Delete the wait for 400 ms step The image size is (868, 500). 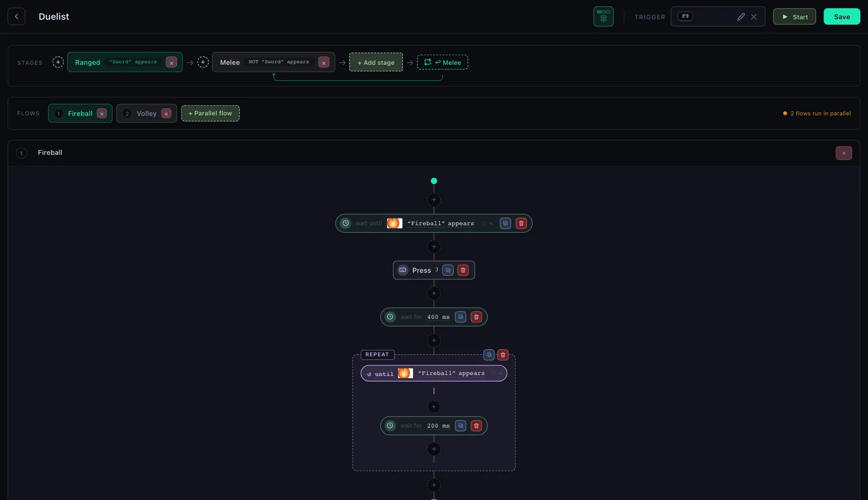(476, 317)
